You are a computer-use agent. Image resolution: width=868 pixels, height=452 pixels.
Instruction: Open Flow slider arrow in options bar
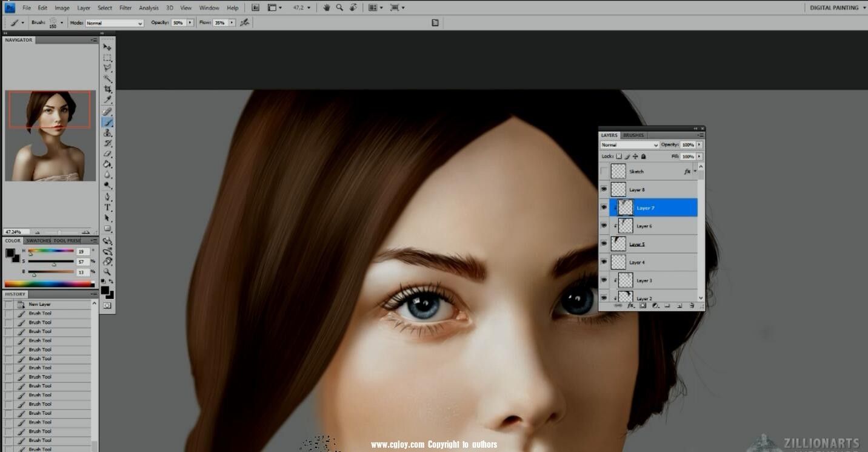(232, 22)
